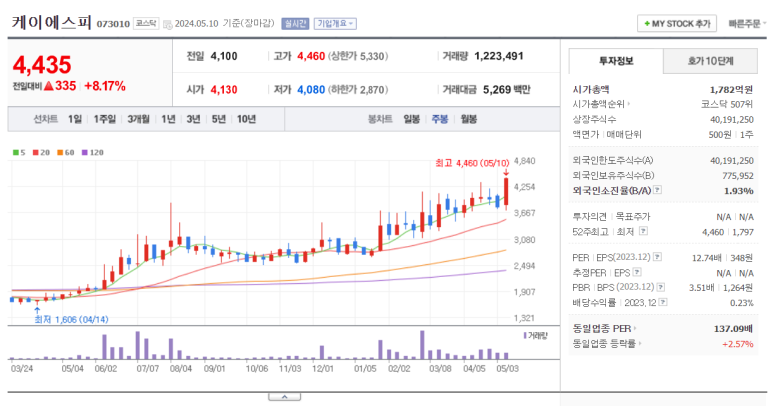Image resolution: width=773 pixels, height=406 pixels.
Task: Click help icon next to 추정PER EPS
Action: [x=637, y=271]
